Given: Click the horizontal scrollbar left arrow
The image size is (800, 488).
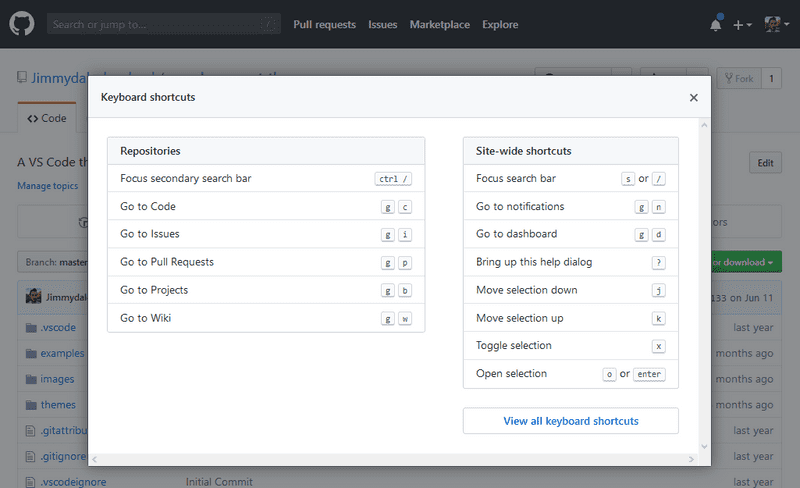Looking at the screenshot, I should (x=94, y=459).
